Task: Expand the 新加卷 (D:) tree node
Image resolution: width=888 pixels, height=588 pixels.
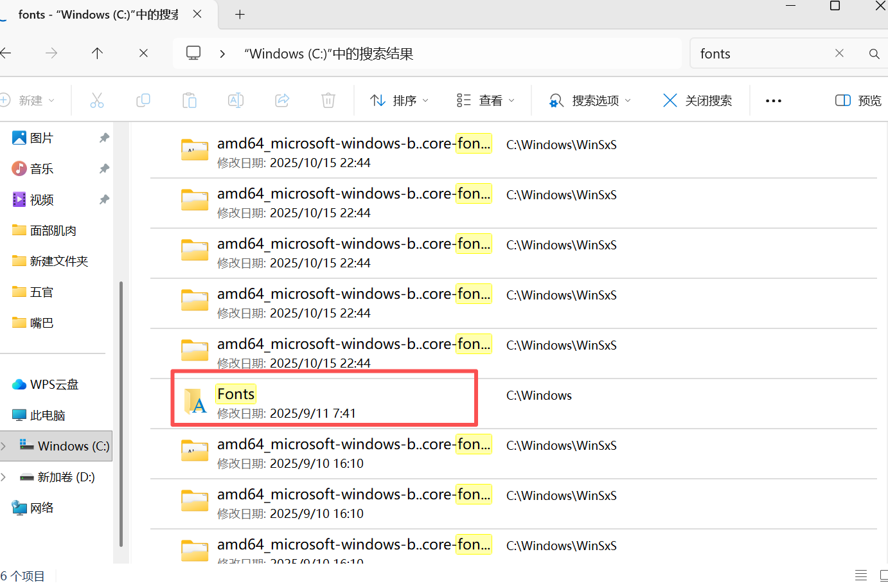Action: coord(4,477)
